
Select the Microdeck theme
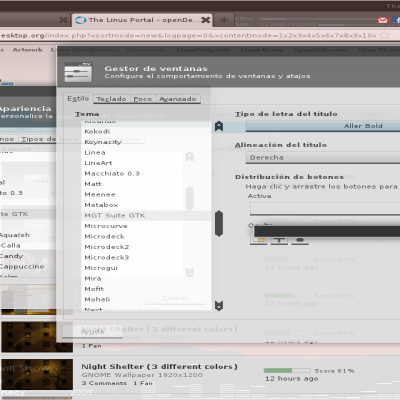147,236
